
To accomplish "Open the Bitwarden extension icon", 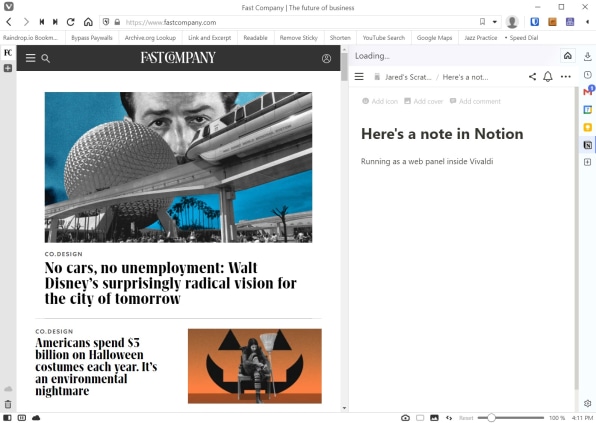I will tap(535, 22).
